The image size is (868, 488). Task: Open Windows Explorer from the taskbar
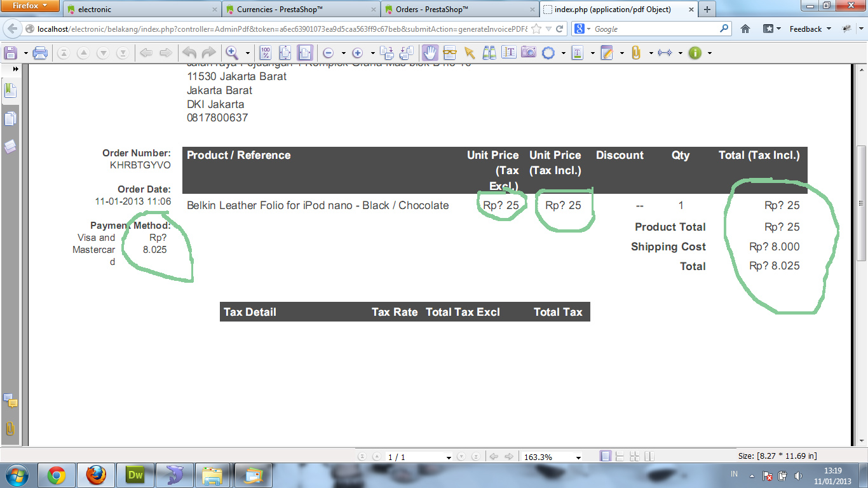click(x=212, y=475)
